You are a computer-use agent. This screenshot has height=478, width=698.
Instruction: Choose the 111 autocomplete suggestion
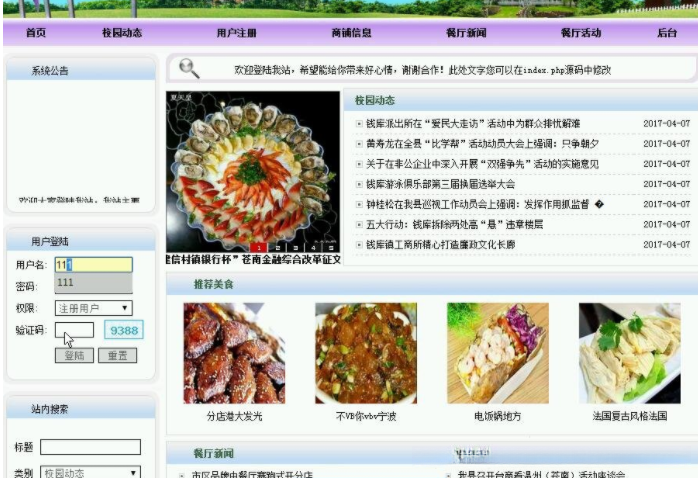pos(93,283)
